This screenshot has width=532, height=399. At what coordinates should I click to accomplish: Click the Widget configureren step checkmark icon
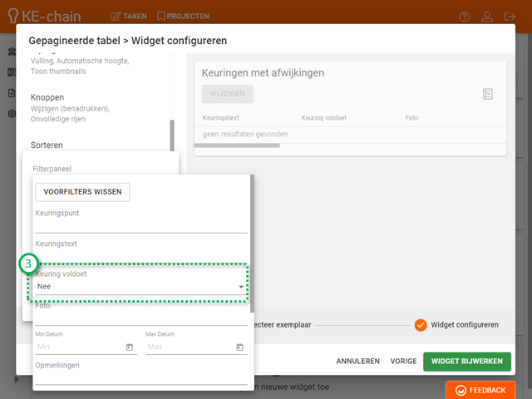pyautogui.click(x=421, y=324)
